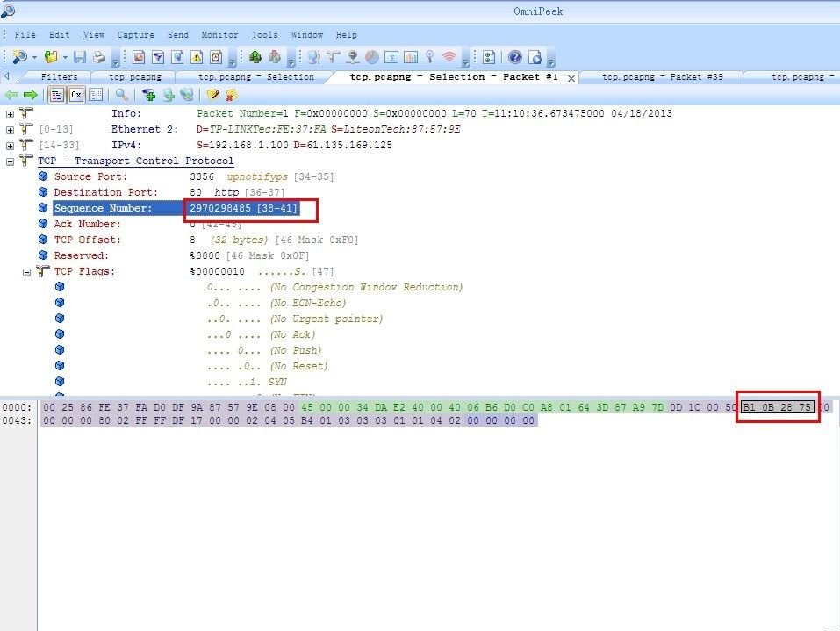Image resolution: width=840 pixels, height=631 pixels.
Task: Open Help via blue question mark icon
Action: pos(514,57)
